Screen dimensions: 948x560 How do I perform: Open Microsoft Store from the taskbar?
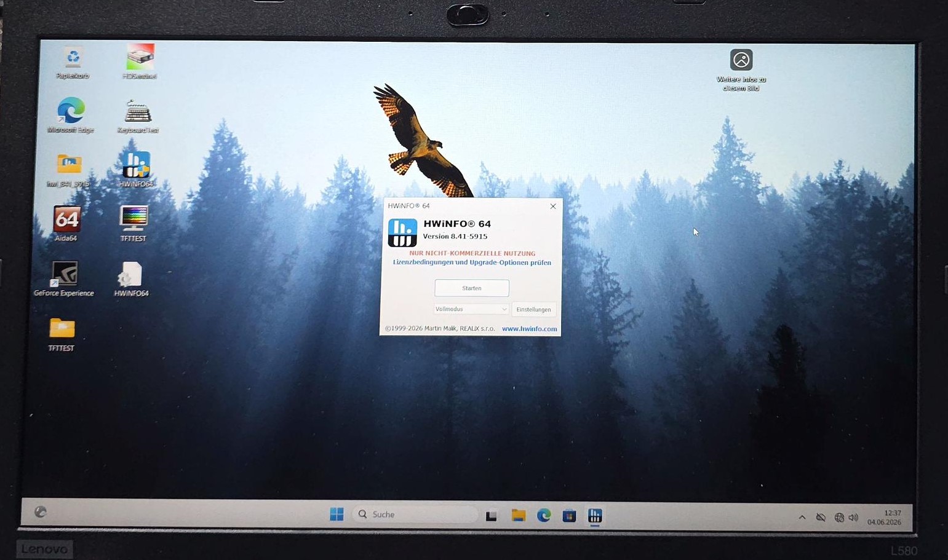coord(569,516)
